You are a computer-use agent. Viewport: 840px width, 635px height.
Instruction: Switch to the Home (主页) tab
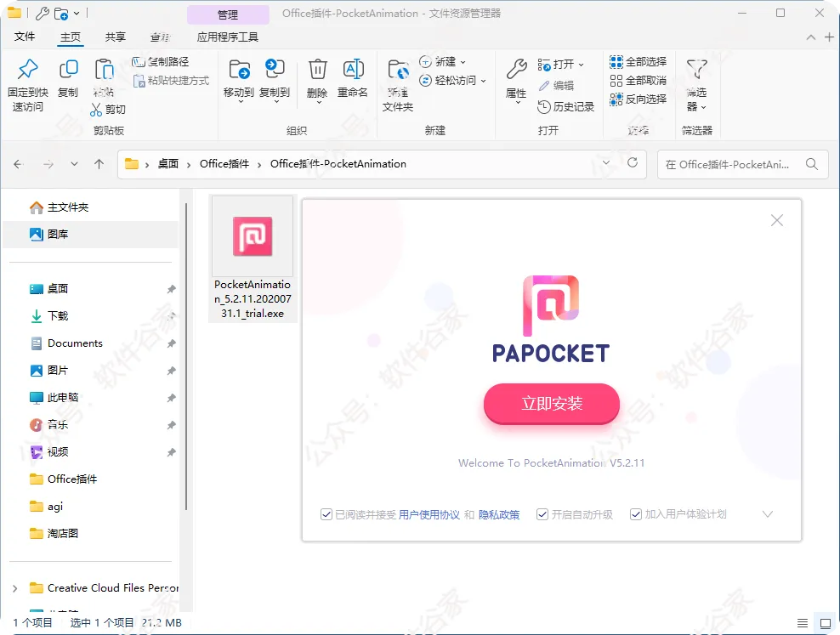pos(71,37)
